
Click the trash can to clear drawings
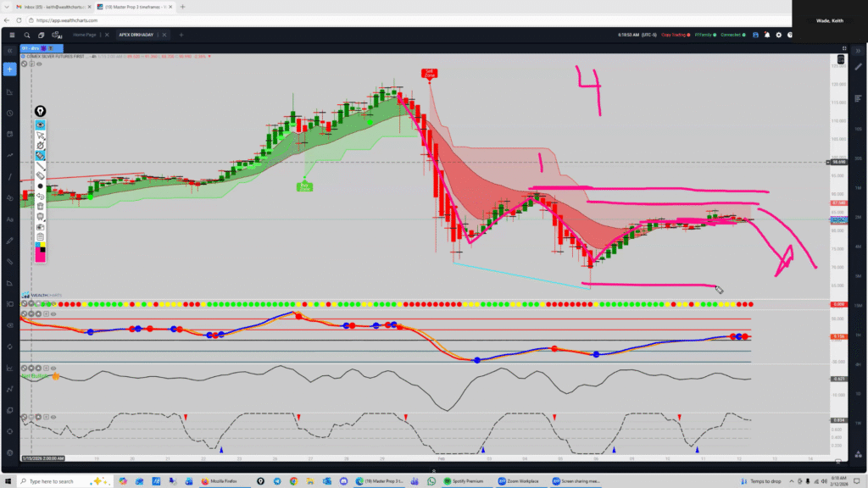[40, 206]
